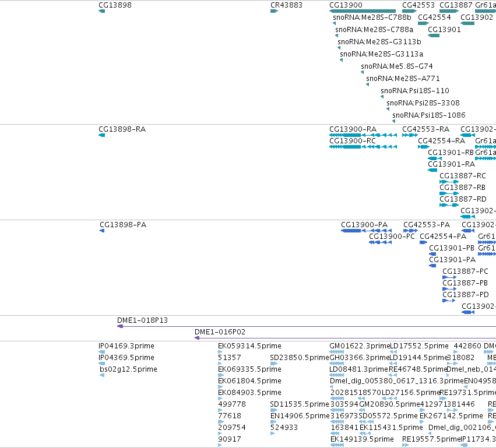Select the CG13901-PA protein

pyautogui.click(x=432, y=266)
